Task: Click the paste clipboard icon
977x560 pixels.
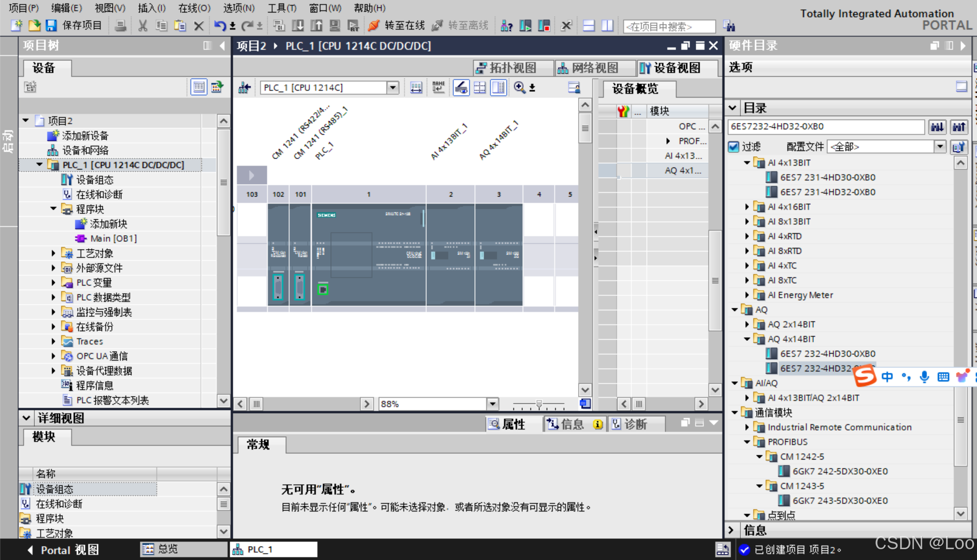Action: click(180, 25)
